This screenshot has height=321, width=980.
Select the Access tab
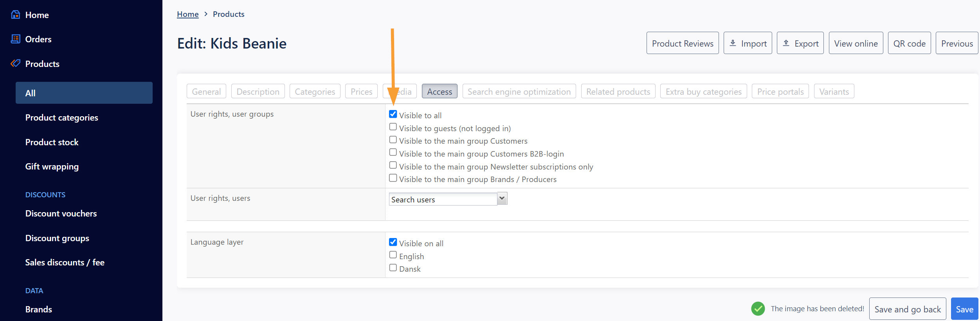tap(440, 91)
